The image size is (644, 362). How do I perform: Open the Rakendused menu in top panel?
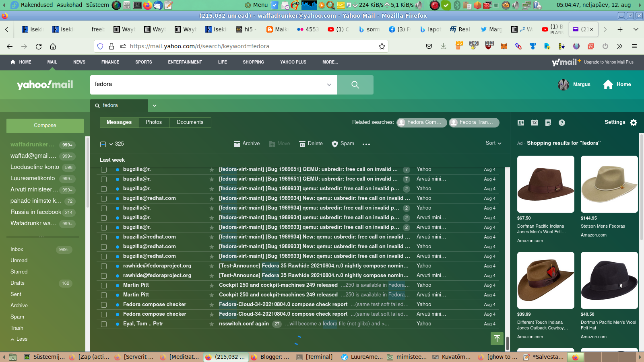click(37, 5)
